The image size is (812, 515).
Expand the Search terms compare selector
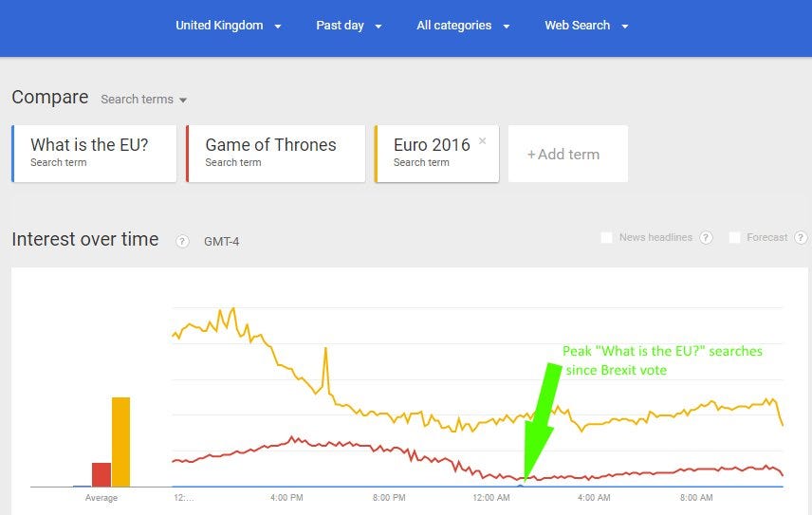(x=143, y=100)
